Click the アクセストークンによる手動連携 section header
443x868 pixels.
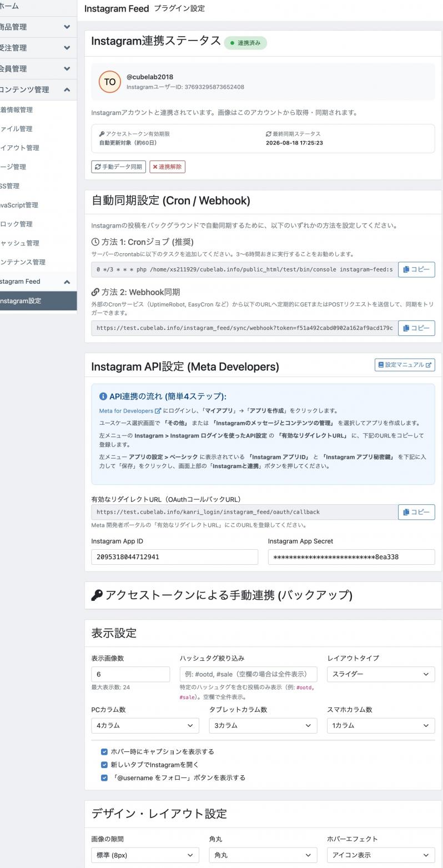point(263,595)
